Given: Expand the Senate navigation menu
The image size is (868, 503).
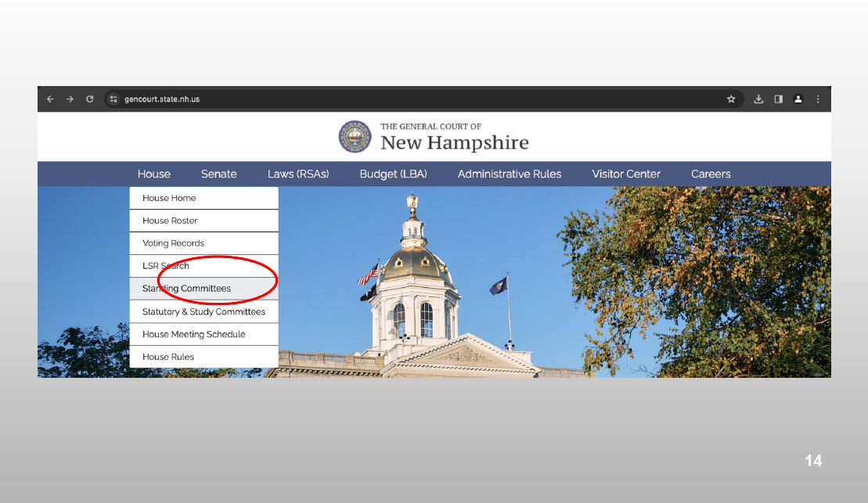Looking at the screenshot, I should tap(218, 174).
